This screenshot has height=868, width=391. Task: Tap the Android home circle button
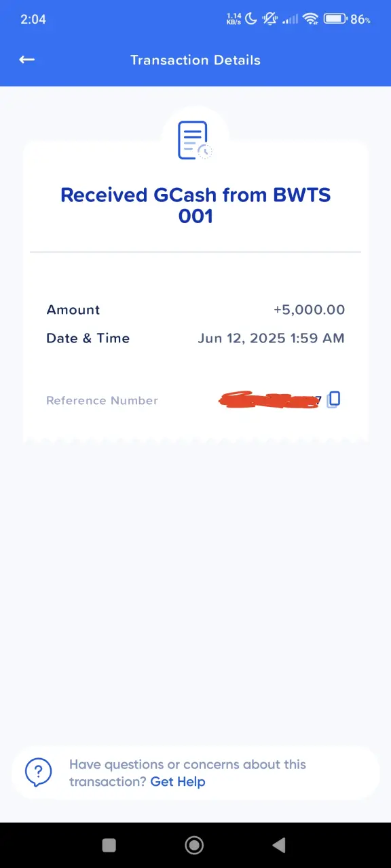pyautogui.click(x=194, y=844)
